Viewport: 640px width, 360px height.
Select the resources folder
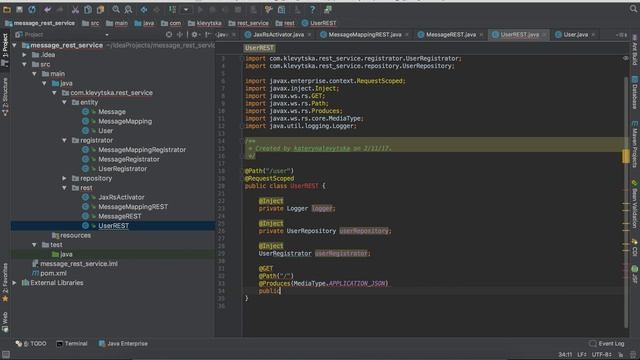click(x=76, y=236)
